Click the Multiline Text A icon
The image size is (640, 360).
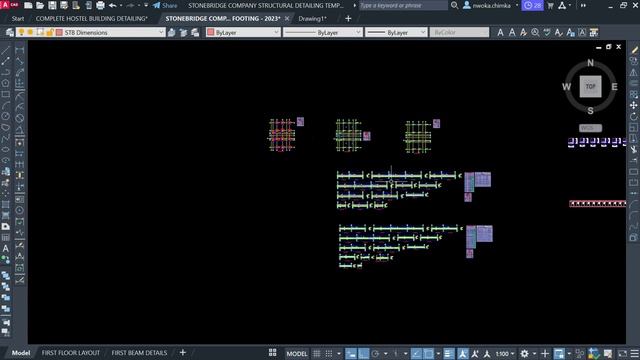pyautogui.click(x=500, y=32)
